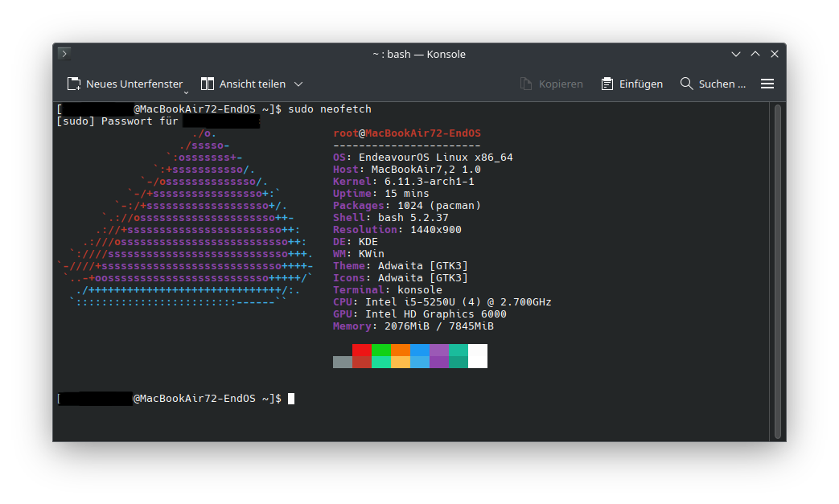This screenshot has height=504, width=839.
Task: Open a new tab with Neues Unterfenster
Action: tap(125, 84)
